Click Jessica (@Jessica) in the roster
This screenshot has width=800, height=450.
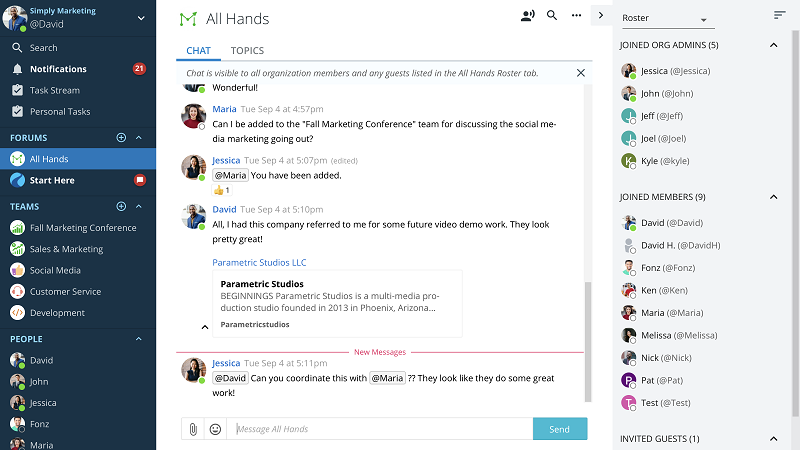click(666, 71)
